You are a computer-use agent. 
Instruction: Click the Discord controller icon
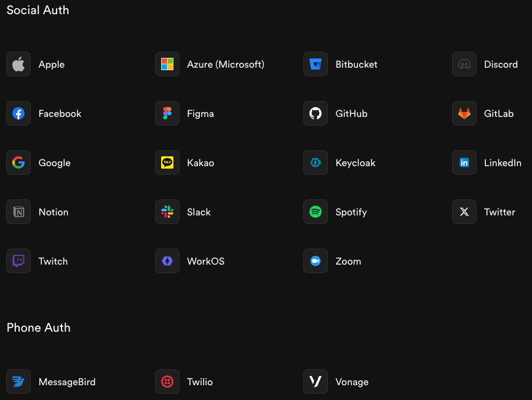[464, 64]
